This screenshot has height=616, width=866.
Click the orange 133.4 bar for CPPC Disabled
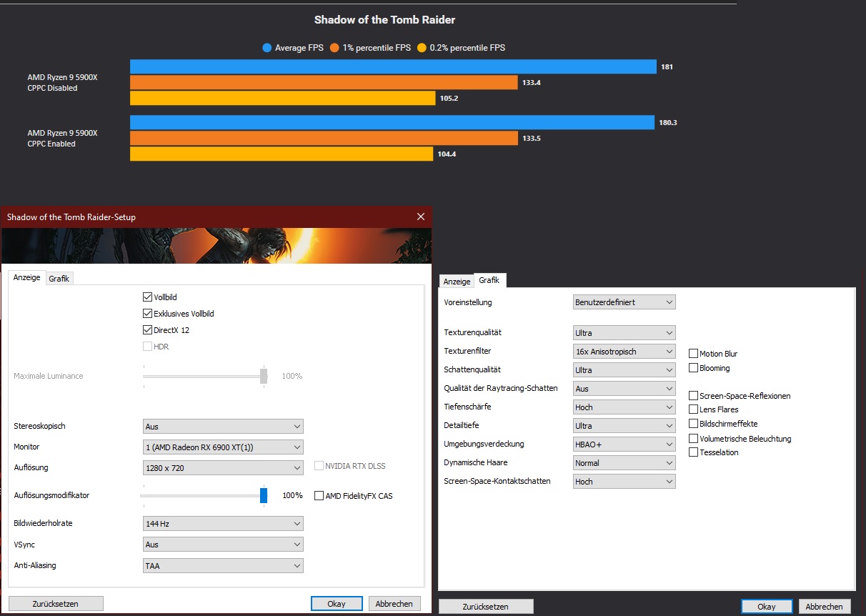coord(324,82)
